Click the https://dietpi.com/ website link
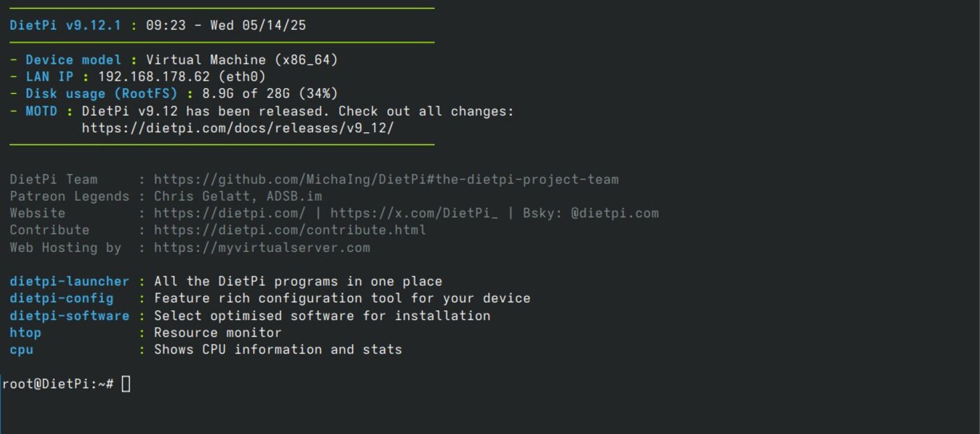Image resolution: width=980 pixels, height=434 pixels. coord(230,213)
